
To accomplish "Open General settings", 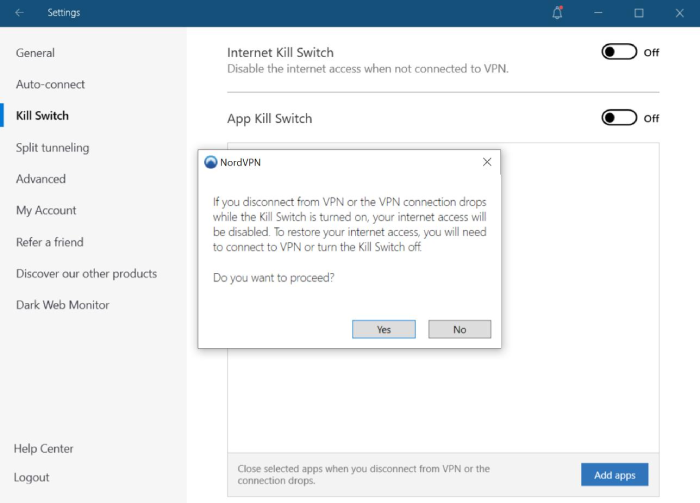I will 35,53.
